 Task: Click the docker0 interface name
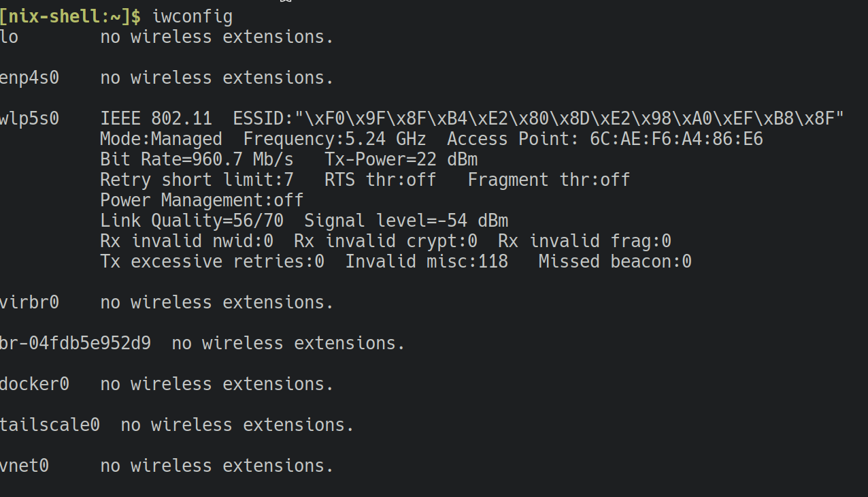click(35, 385)
